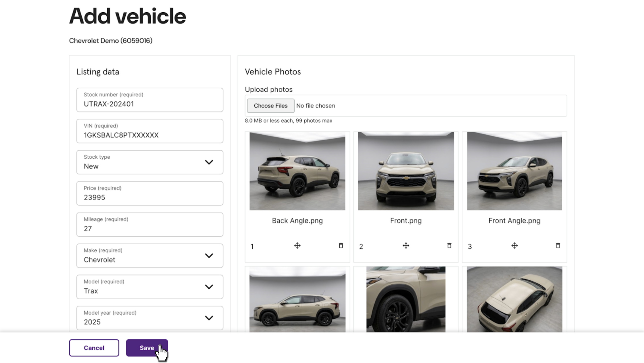
Task: Click the move handle for Back Angle.png
Action: (x=297, y=246)
